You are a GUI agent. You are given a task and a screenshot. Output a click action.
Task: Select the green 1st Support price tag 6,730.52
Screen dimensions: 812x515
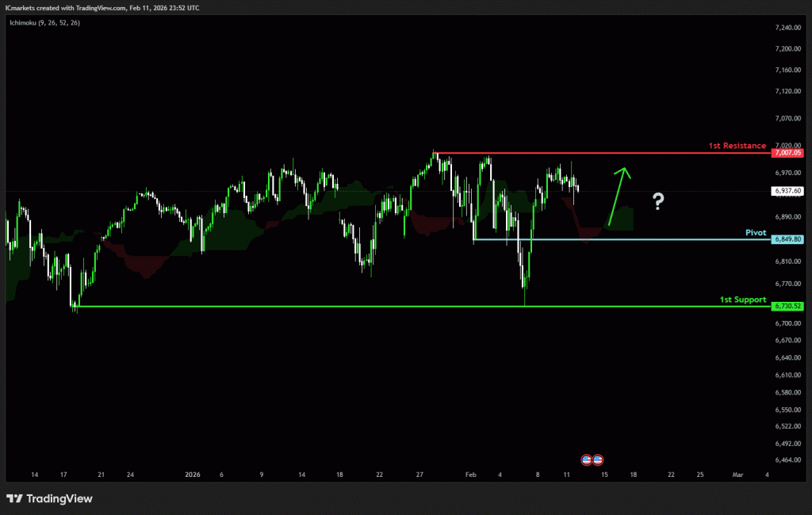pos(787,307)
